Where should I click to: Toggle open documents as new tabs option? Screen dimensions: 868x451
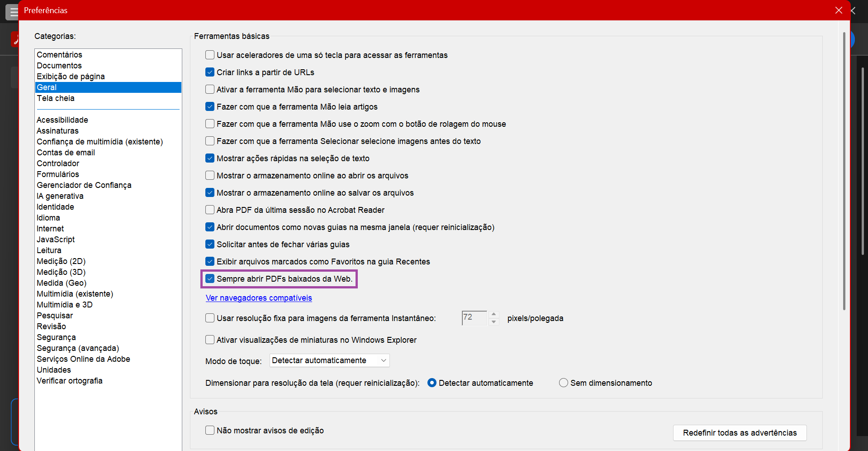coord(210,227)
